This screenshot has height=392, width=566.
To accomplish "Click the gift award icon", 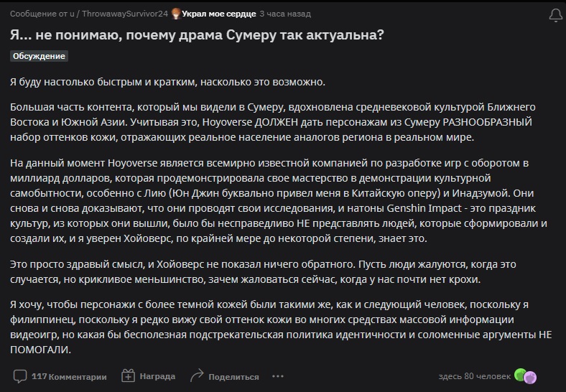I will (x=129, y=375).
